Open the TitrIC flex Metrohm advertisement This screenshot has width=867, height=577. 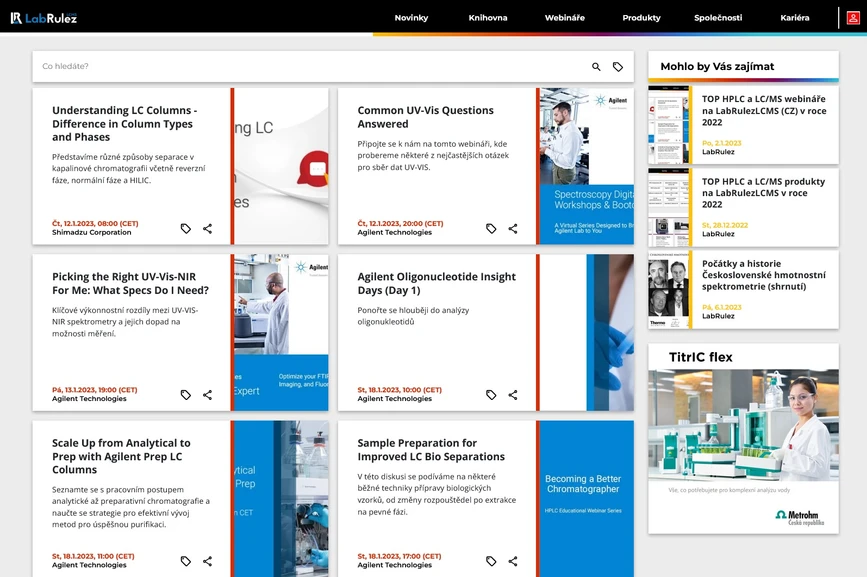pyautogui.click(x=743, y=438)
